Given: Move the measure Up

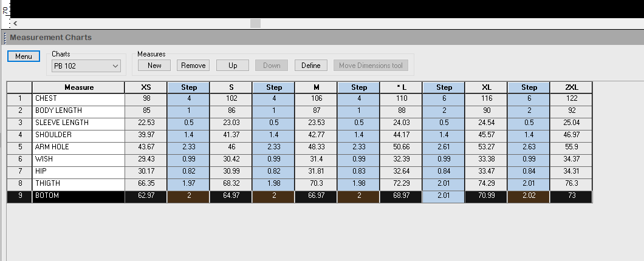Looking at the screenshot, I should coord(233,66).
